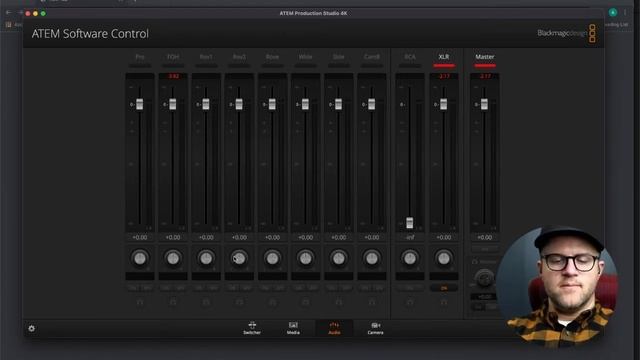Open the browser's three-dot menu
640x360 pixels.
click(x=625, y=13)
